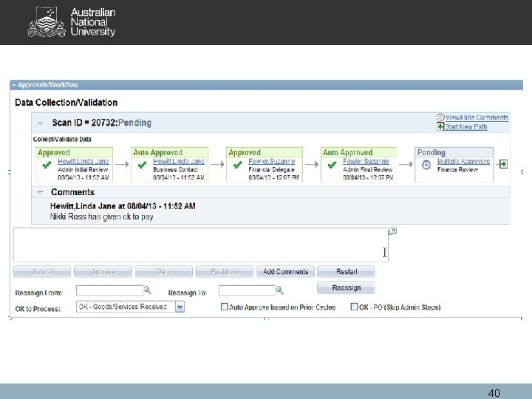Click the Start New Path link

coord(465,127)
